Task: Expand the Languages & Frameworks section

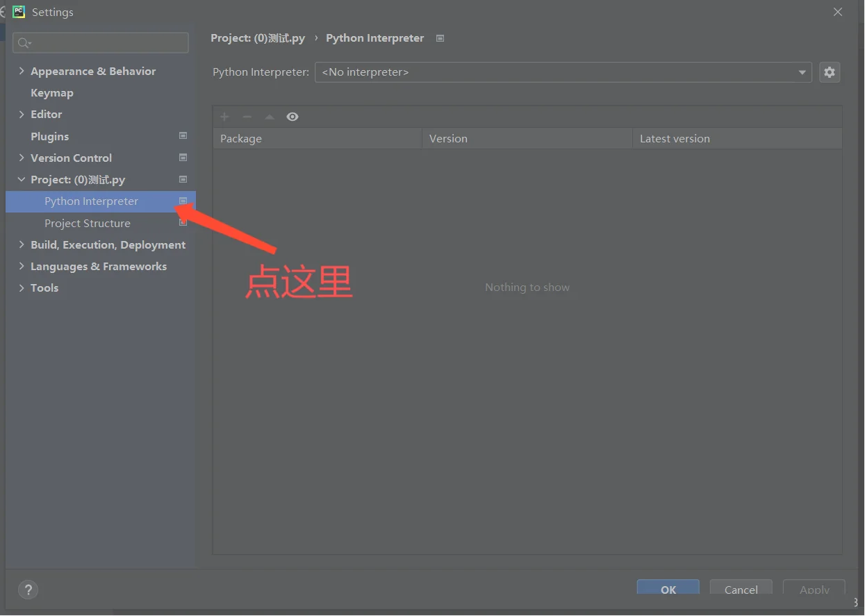Action: click(x=22, y=266)
